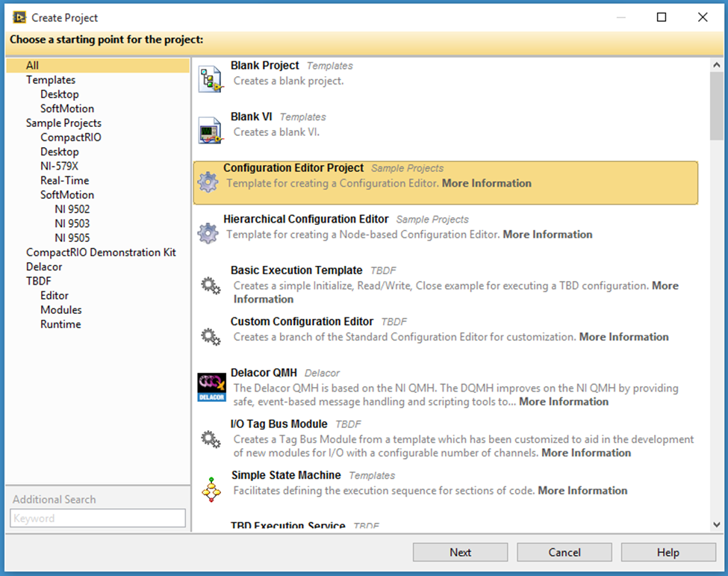Image resolution: width=728 pixels, height=576 pixels.
Task: Select the Configuration Editor Project title
Action: coord(293,167)
